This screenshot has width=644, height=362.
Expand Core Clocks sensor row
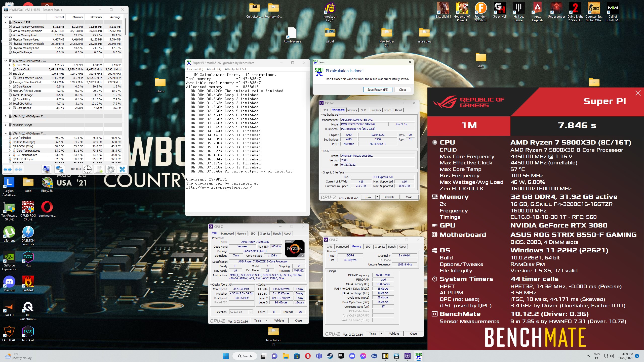click(10, 69)
